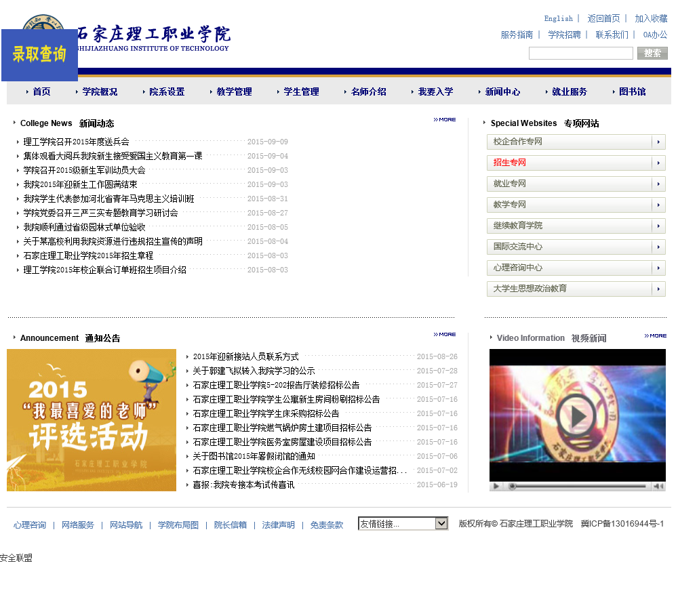Expand arrow beside 招生专网
Screen dimensions: 678x616
(658, 163)
